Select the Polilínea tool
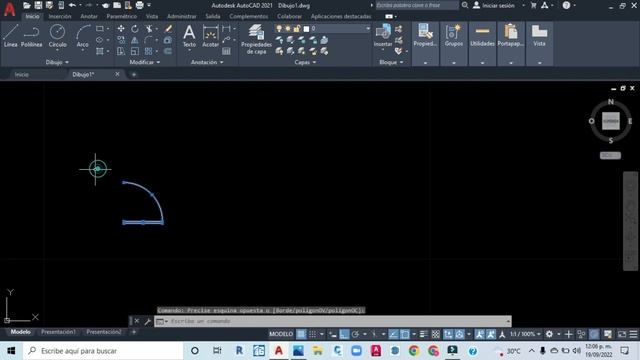640x360 pixels. pos(31,36)
